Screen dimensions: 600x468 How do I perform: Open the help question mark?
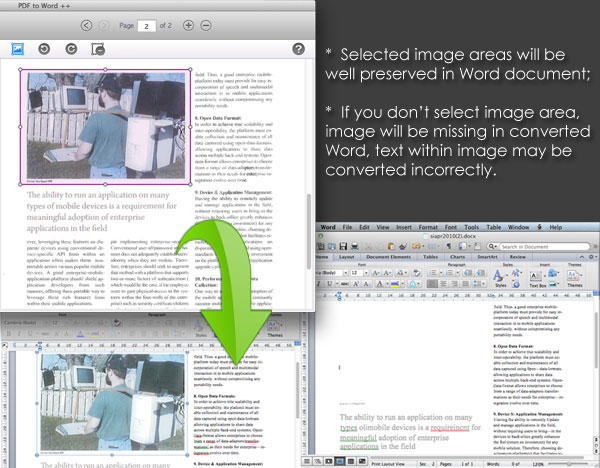298,49
